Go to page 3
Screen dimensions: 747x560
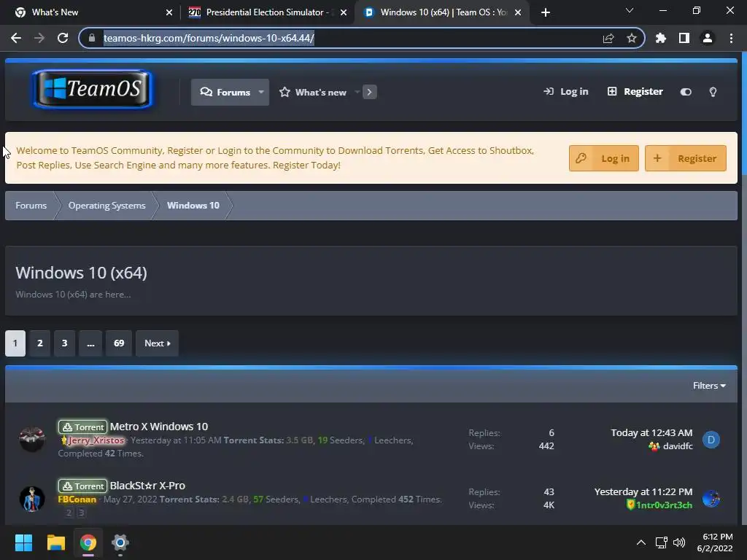coord(64,343)
